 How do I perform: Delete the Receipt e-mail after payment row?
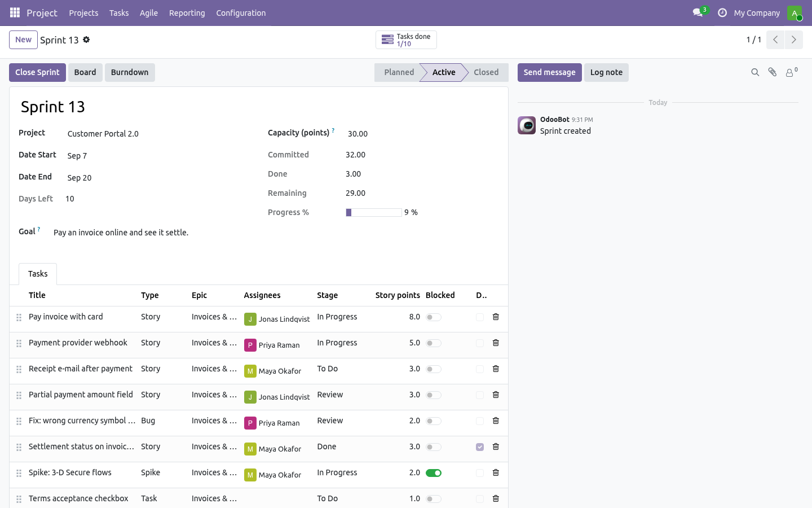(496, 369)
